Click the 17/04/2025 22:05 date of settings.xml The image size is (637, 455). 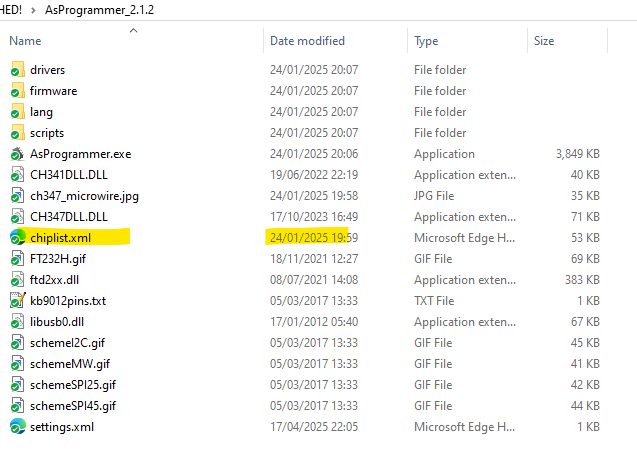pyautogui.click(x=314, y=427)
